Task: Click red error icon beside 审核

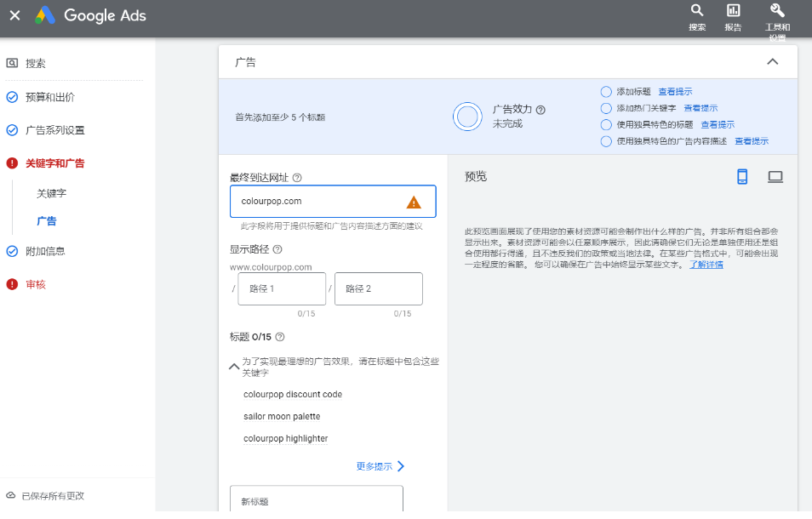Action: [x=12, y=284]
